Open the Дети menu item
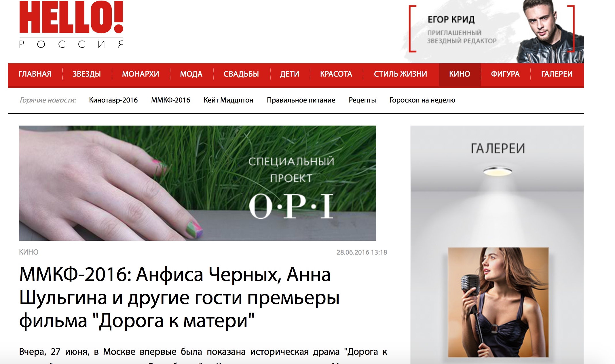This screenshot has height=364, width=615. coord(290,74)
